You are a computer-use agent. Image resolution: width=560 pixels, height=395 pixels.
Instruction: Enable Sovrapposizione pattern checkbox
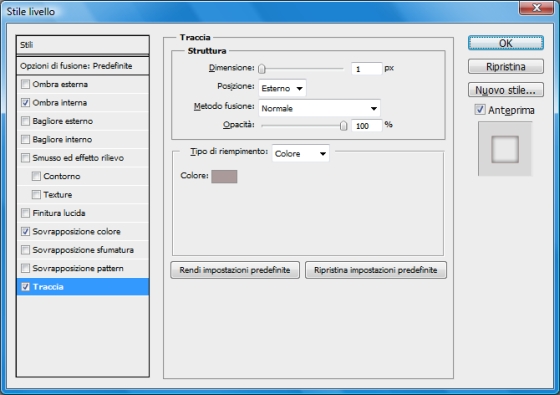pyautogui.click(x=25, y=268)
